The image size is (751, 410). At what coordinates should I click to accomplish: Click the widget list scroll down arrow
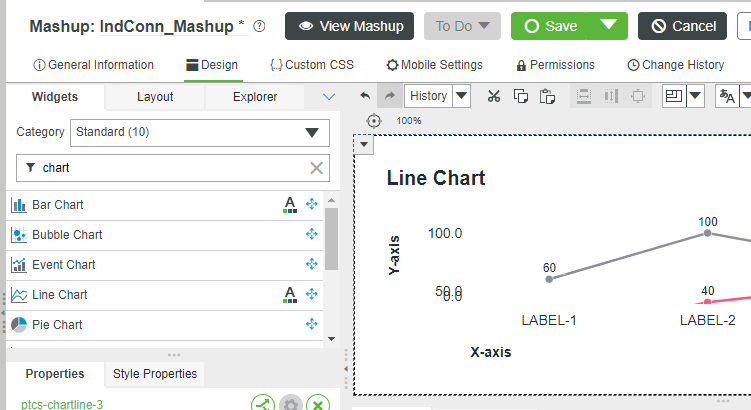click(x=331, y=339)
